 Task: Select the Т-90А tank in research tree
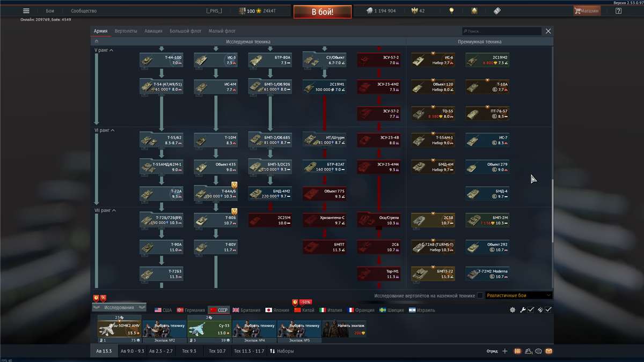pyautogui.click(x=161, y=247)
